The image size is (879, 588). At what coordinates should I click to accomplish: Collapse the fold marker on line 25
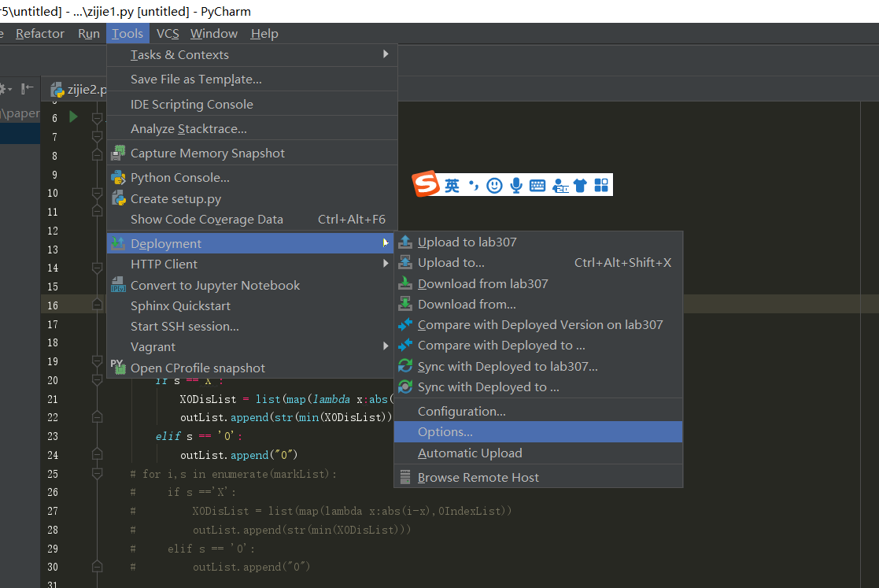[x=97, y=474]
